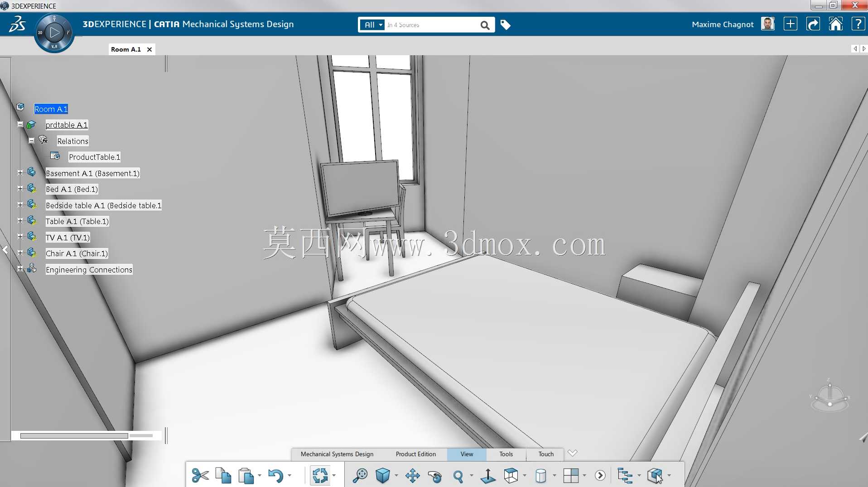Click the Paste clipboard icon
This screenshot has height=487, width=868.
(x=246, y=476)
